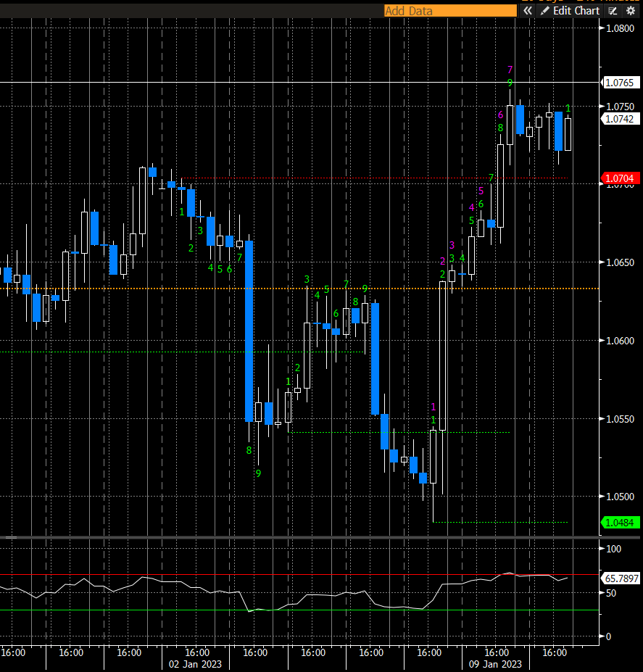This screenshot has height=672, width=643.
Task: Click the 1.0650 axis label
Action: click(x=620, y=262)
